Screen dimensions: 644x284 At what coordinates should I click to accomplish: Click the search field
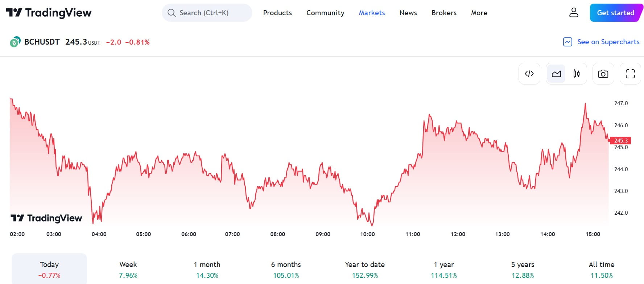(207, 13)
